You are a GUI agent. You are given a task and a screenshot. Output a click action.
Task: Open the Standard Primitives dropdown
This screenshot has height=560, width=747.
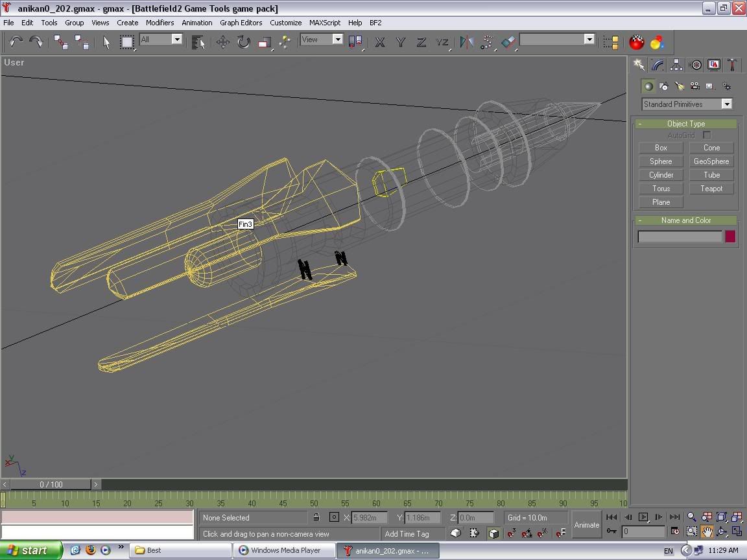pos(687,104)
